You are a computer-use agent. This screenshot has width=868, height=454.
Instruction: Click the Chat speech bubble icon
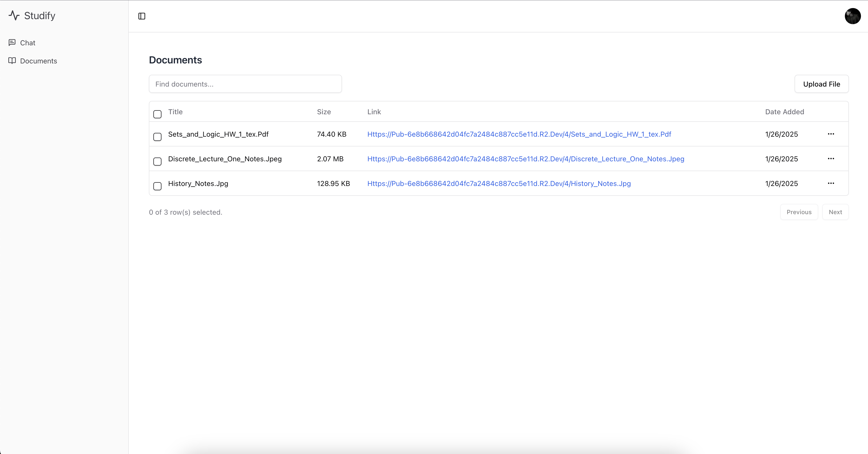[x=12, y=43]
